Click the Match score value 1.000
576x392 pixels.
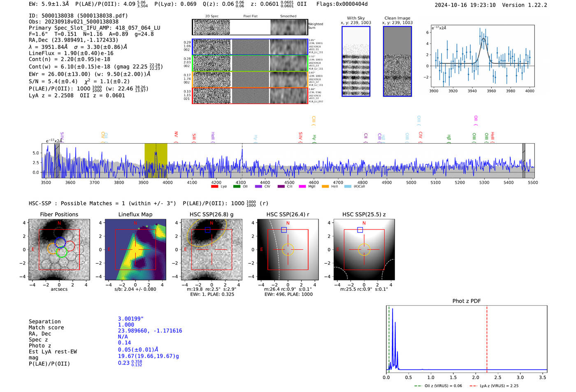coord(126,325)
